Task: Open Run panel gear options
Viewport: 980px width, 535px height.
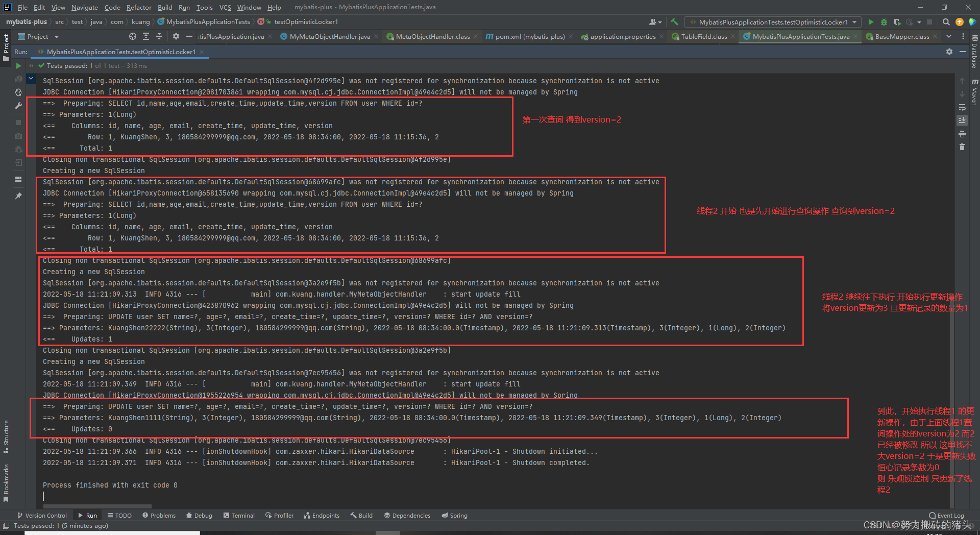Action: pos(949,52)
